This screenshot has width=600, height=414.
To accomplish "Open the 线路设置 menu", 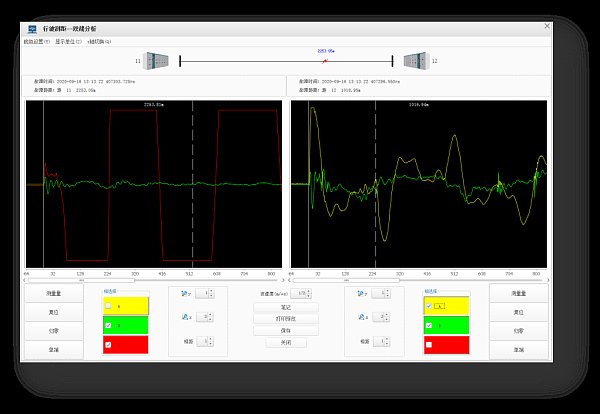I will point(36,42).
